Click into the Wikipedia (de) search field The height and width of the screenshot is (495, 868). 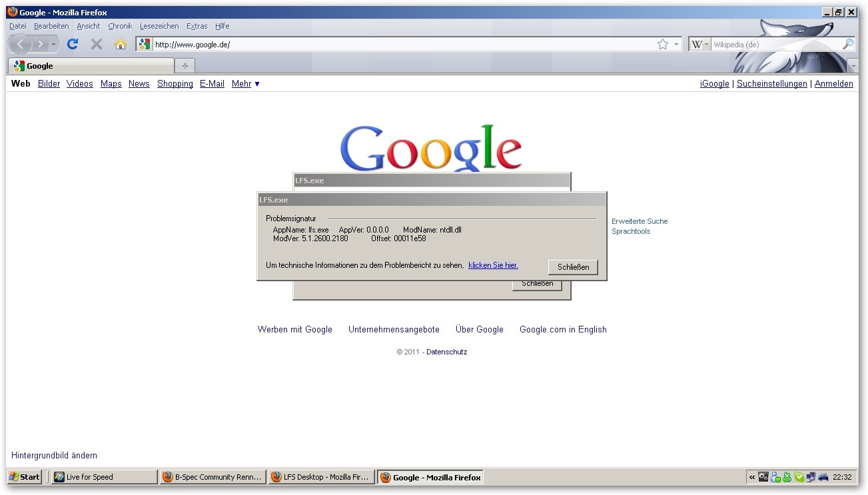click(x=776, y=45)
